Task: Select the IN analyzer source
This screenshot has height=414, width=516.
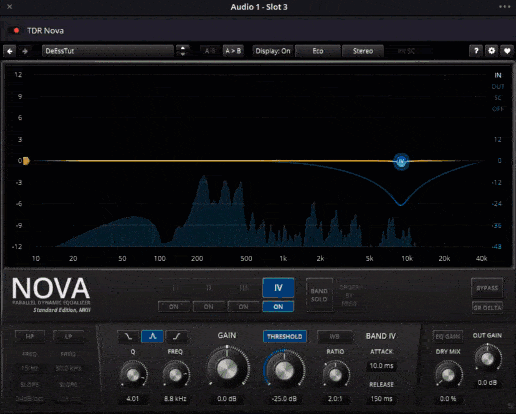Action: click(498, 75)
